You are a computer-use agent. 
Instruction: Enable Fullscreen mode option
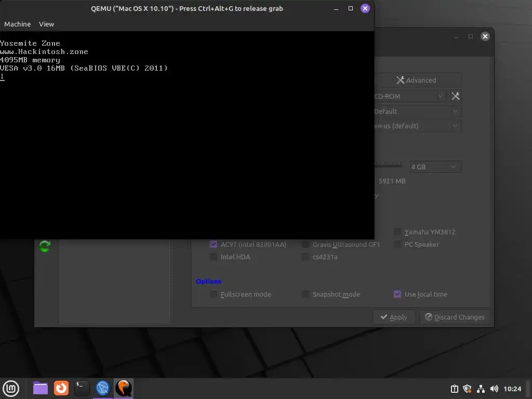pos(214,294)
